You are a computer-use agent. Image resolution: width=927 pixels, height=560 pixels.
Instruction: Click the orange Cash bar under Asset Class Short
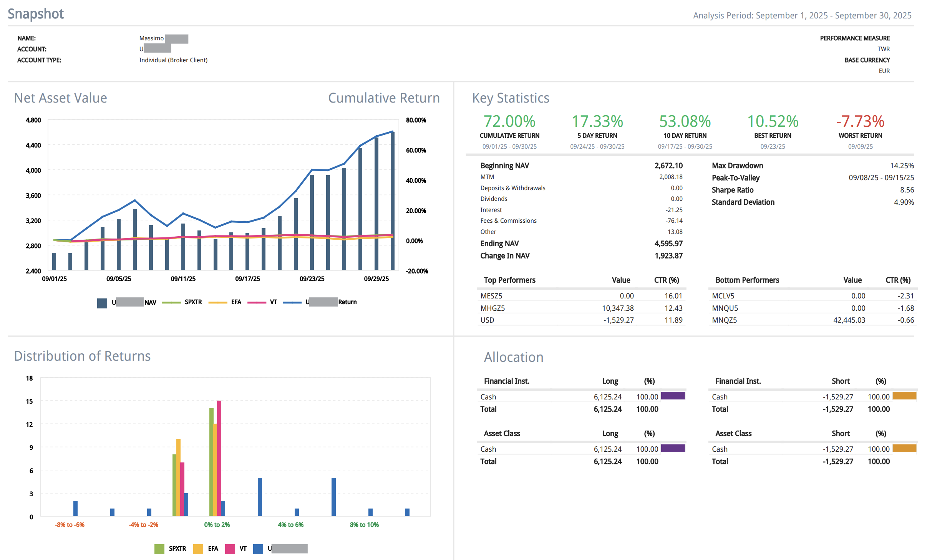coord(904,448)
